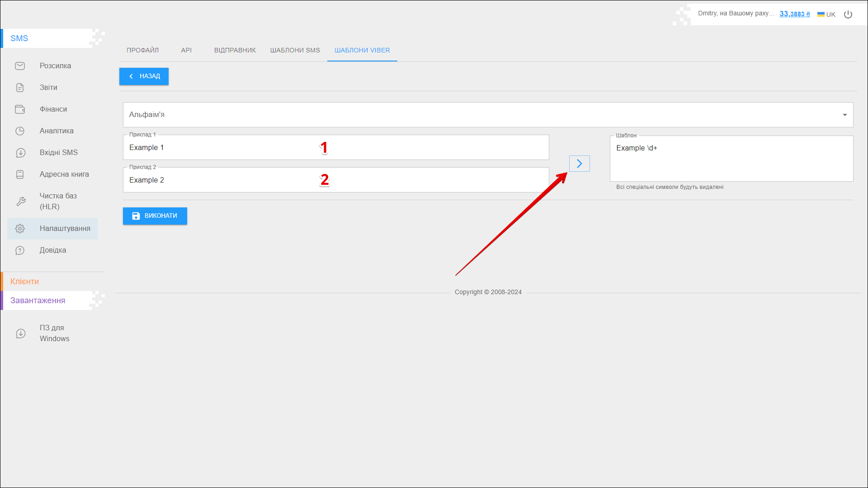Open the Адресна книга book icon

pos(20,174)
